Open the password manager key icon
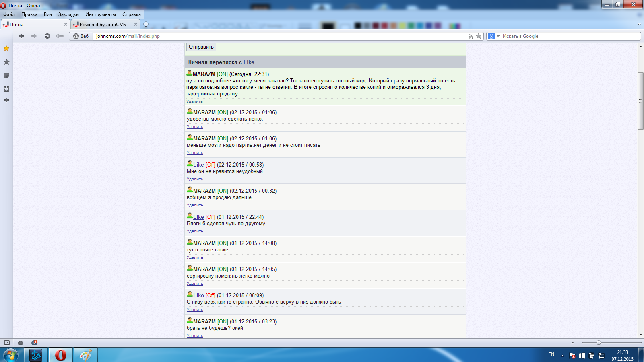This screenshot has width=644, height=362. click(60, 36)
